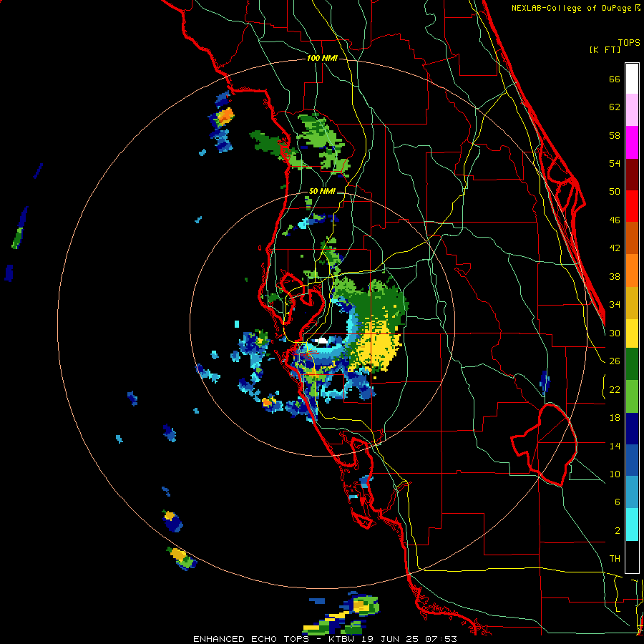Click the 38 legend value
Image resolution: width=644 pixels, height=644 pixels.
(x=615, y=276)
